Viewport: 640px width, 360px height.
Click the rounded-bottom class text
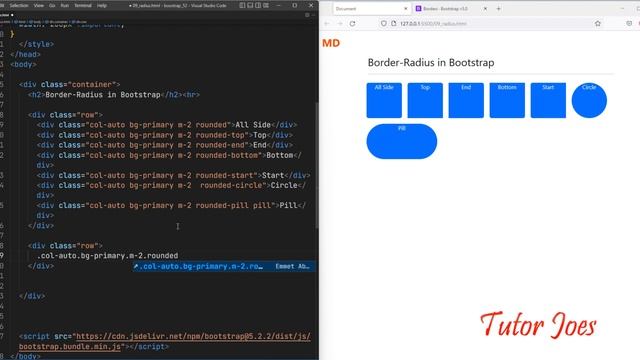point(227,155)
